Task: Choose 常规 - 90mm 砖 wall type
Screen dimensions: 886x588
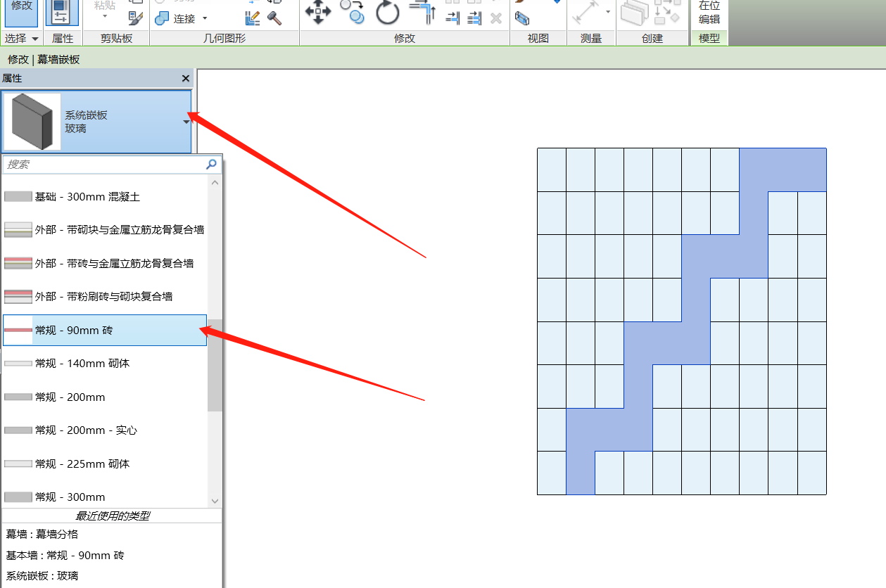Action: coord(105,330)
